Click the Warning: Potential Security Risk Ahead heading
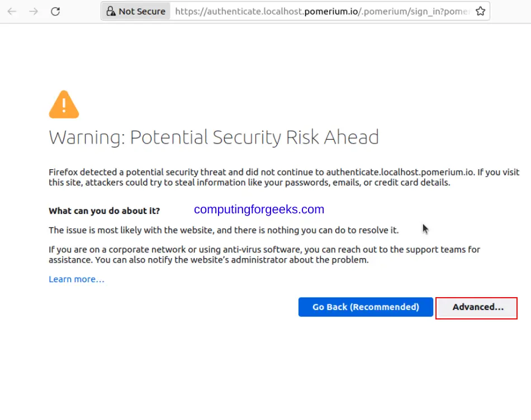 click(x=214, y=137)
